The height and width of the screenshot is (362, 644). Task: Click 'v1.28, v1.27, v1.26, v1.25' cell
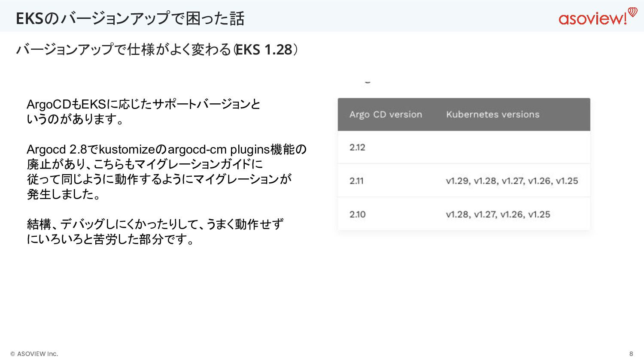pyautogui.click(x=498, y=214)
